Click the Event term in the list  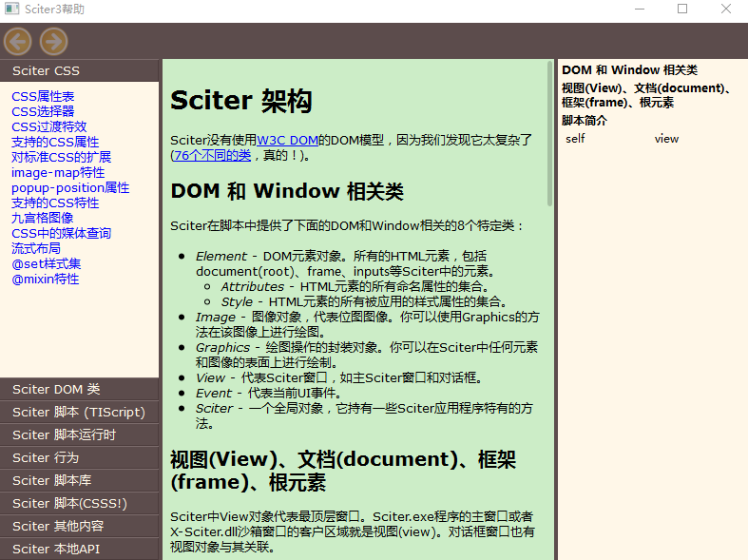point(214,394)
